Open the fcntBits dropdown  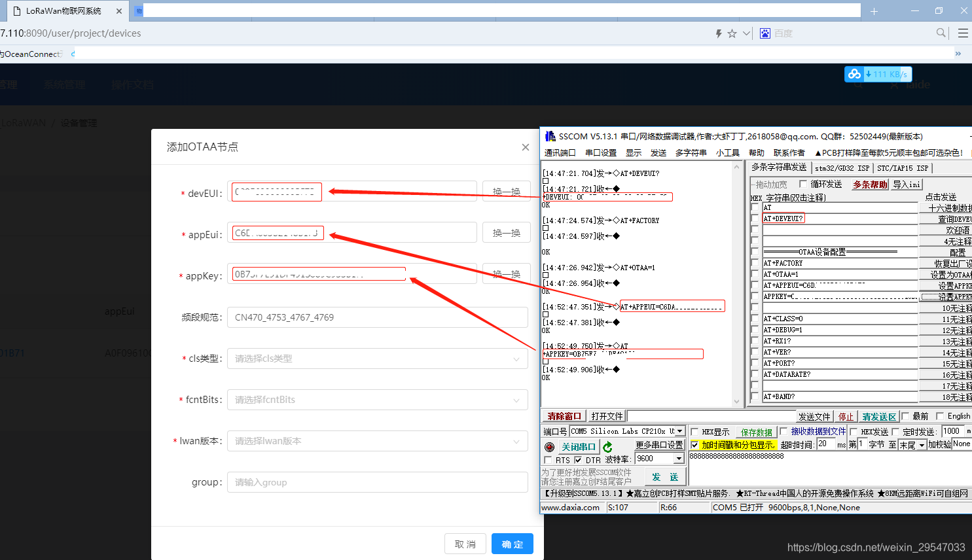(x=378, y=400)
